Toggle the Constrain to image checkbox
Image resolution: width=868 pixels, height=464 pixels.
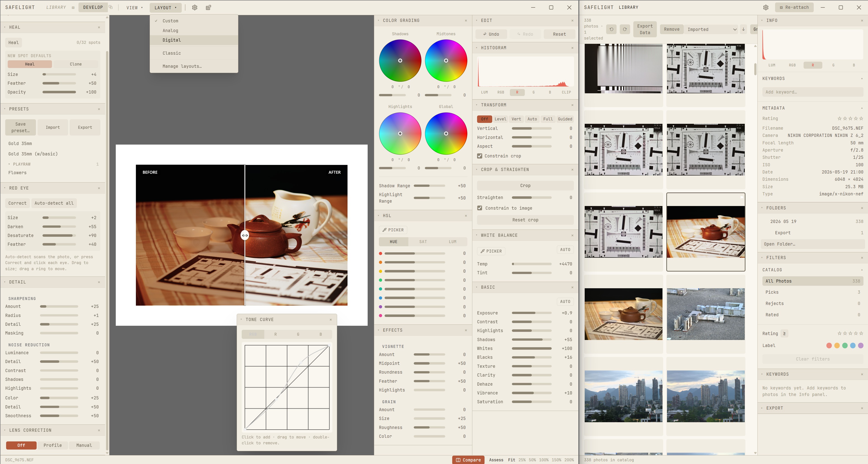pyautogui.click(x=480, y=208)
